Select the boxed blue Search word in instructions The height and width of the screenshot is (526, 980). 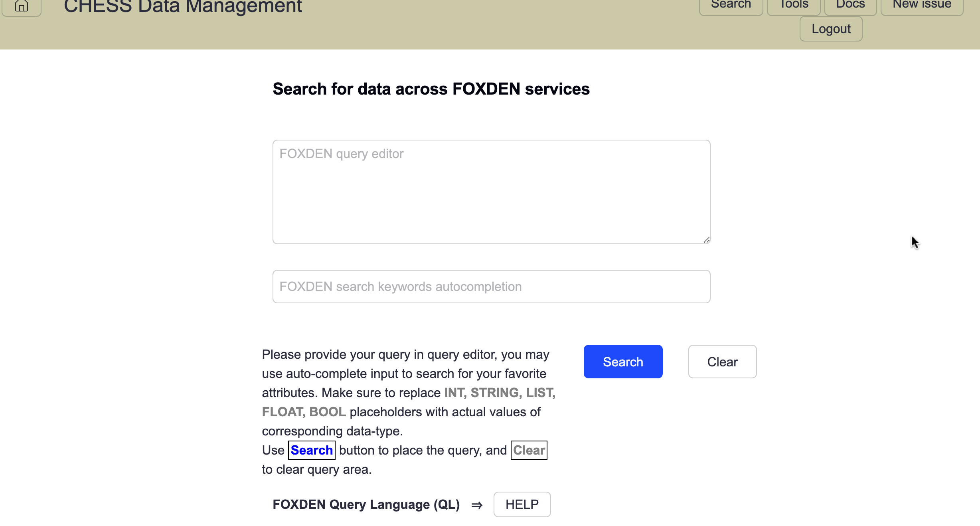(312, 450)
